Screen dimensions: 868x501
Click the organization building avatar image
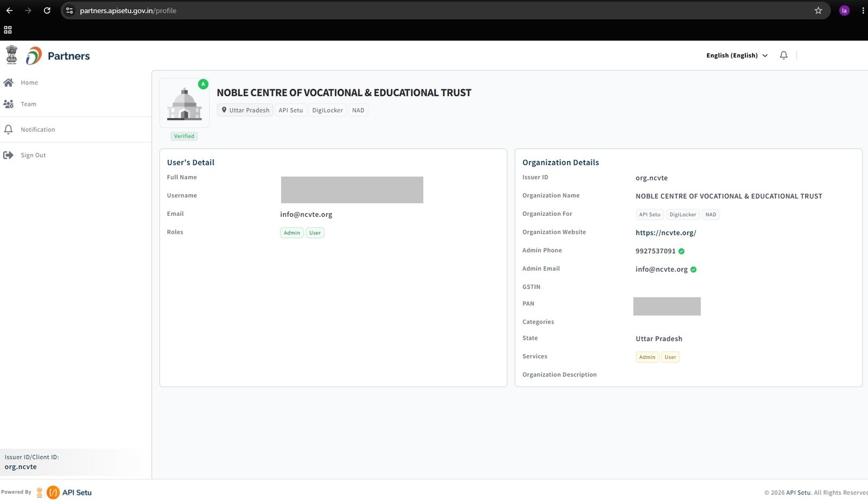pyautogui.click(x=184, y=104)
